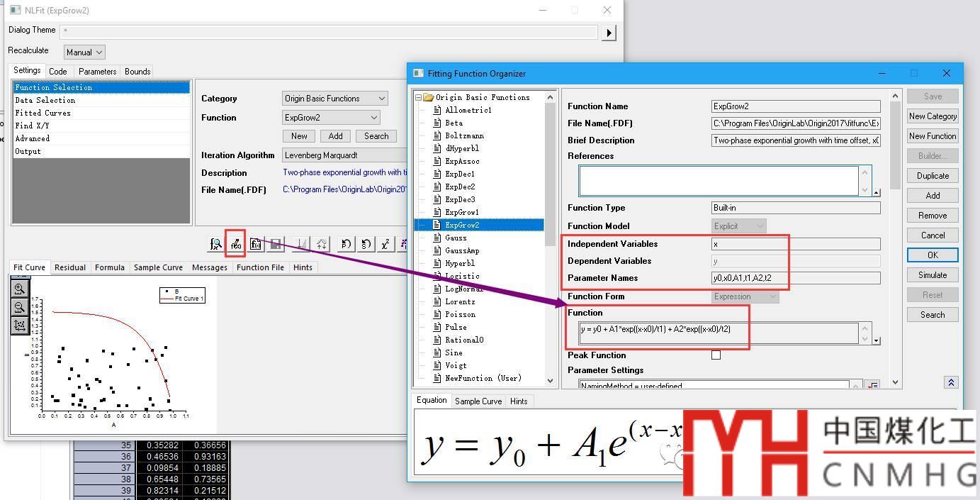The height and width of the screenshot is (500, 980).
Task: Click the OK button in Organizer
Action: [x=933, y=255]
